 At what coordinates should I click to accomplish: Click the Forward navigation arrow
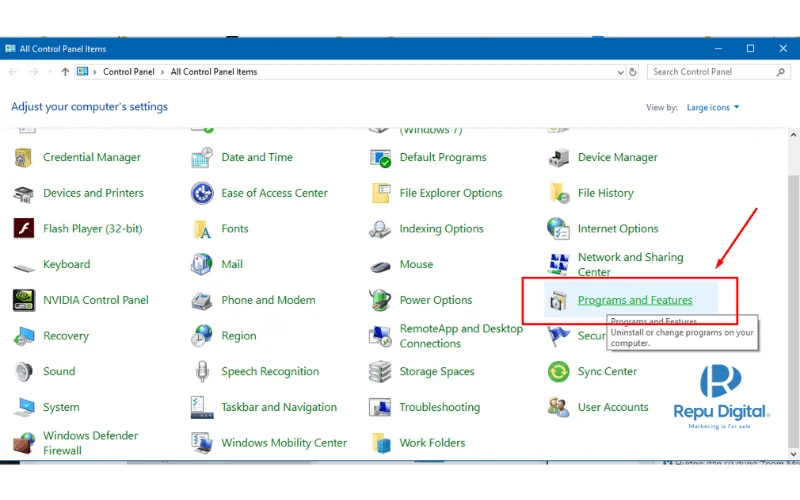(x=34, y=72)
